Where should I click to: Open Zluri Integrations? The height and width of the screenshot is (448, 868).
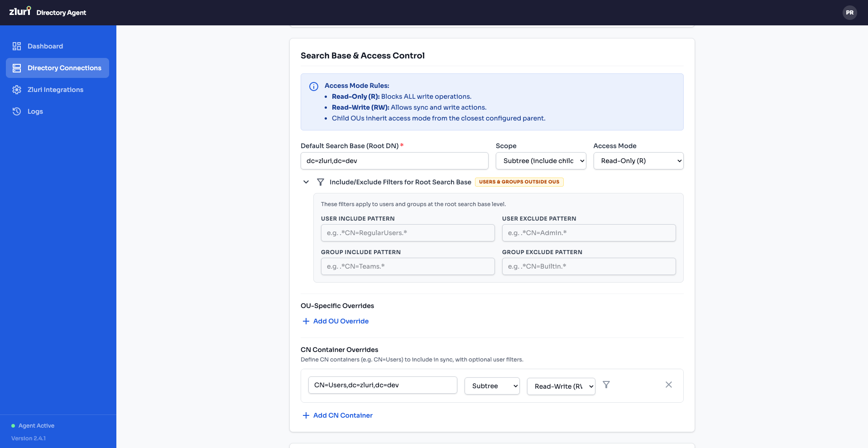[x=55, y=89]
